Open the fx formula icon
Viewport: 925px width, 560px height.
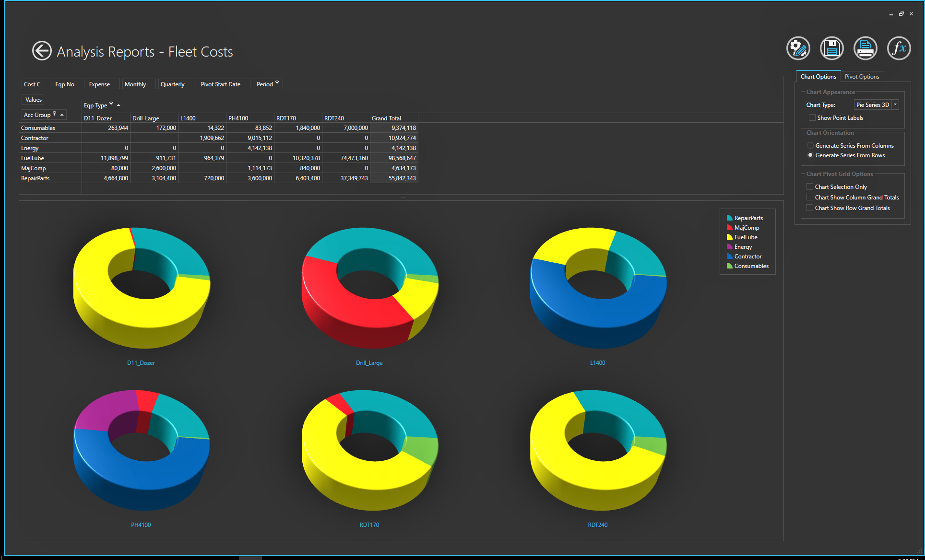pyautogui.click(x=899, y=48)
